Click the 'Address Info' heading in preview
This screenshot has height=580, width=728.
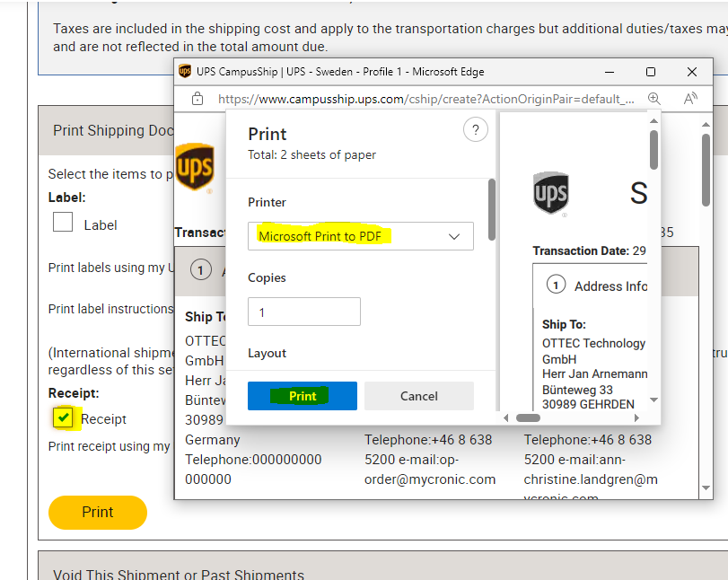(610, 286)
